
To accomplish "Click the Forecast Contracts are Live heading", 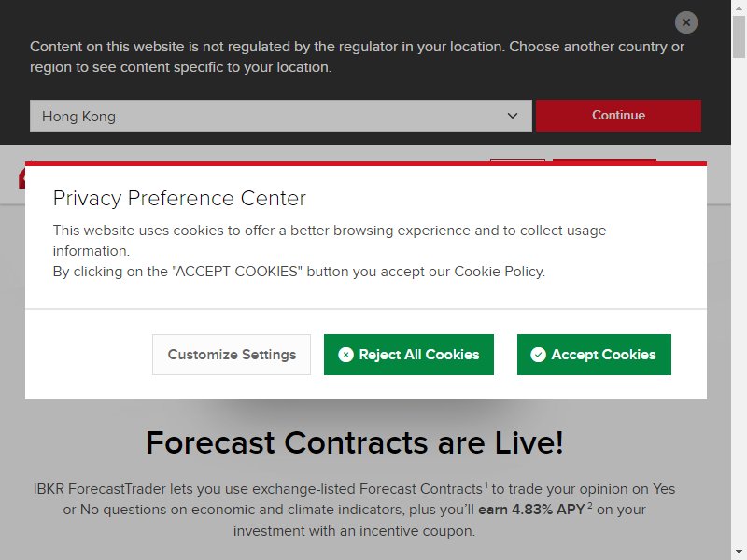I will click(355, 442).
